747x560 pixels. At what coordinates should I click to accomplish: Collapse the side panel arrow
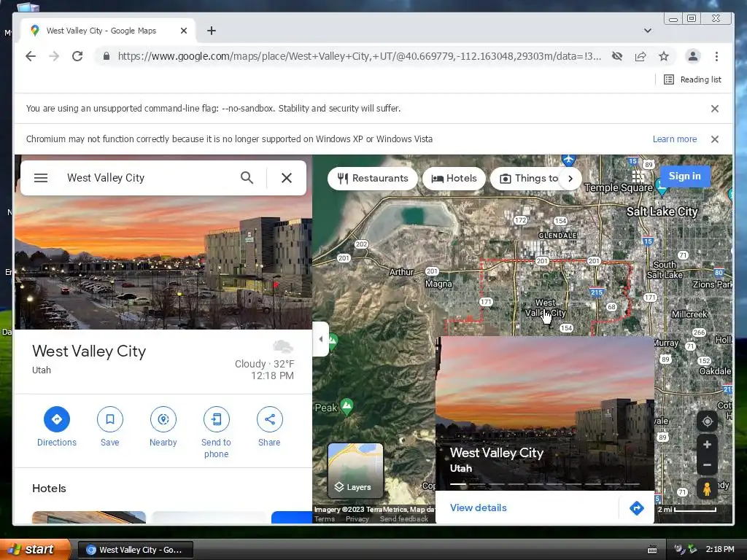click(x=321, y=339)
